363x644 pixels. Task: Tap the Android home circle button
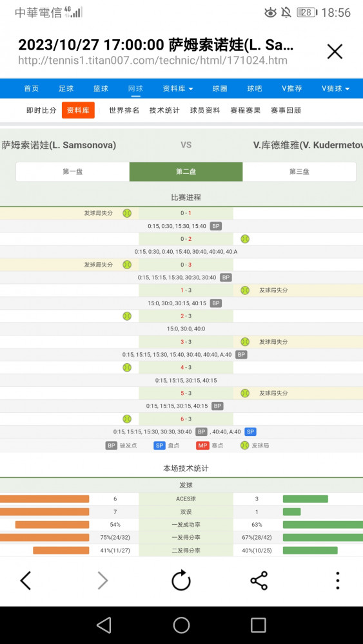click(x=181, y=625)
